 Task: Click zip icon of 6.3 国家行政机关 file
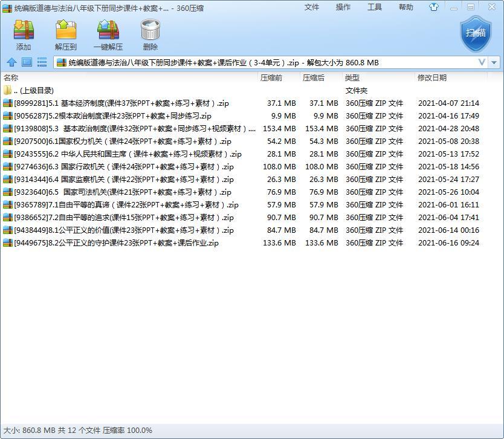pyautogui.click(x=8, y=167)
